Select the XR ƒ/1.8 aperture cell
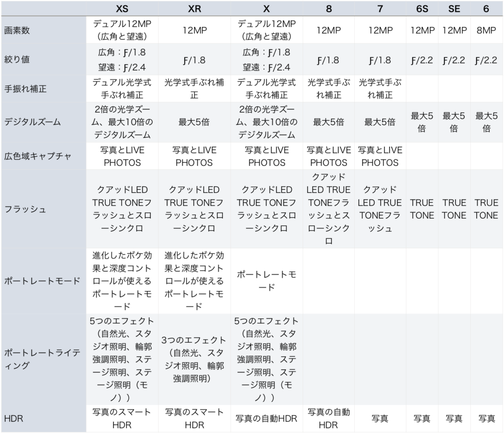The image size is (504, 433). (x=194, y=60)
